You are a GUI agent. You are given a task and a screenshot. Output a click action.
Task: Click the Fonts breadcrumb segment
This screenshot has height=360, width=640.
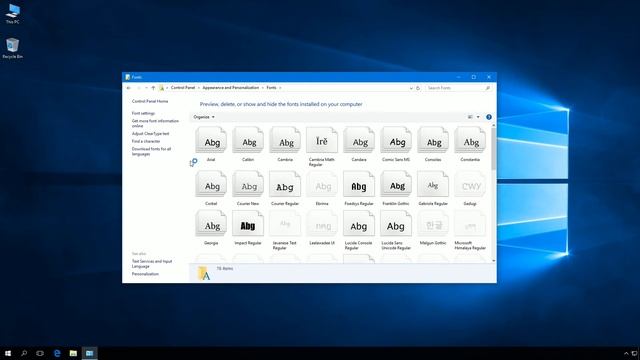tap(271, 88)
